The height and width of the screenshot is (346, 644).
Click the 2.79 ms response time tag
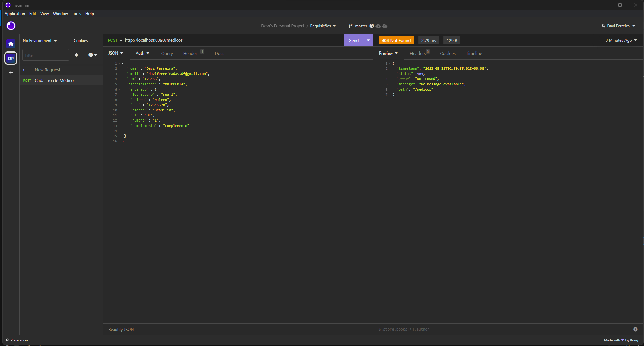(x=429, y=40)
